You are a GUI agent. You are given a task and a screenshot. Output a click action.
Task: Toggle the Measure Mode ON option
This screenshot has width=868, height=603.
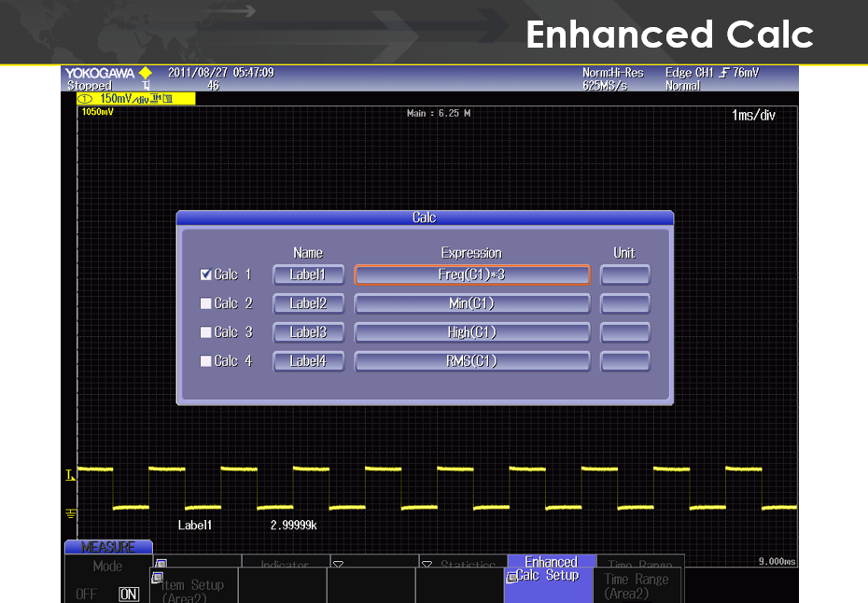tap(129, 594)
